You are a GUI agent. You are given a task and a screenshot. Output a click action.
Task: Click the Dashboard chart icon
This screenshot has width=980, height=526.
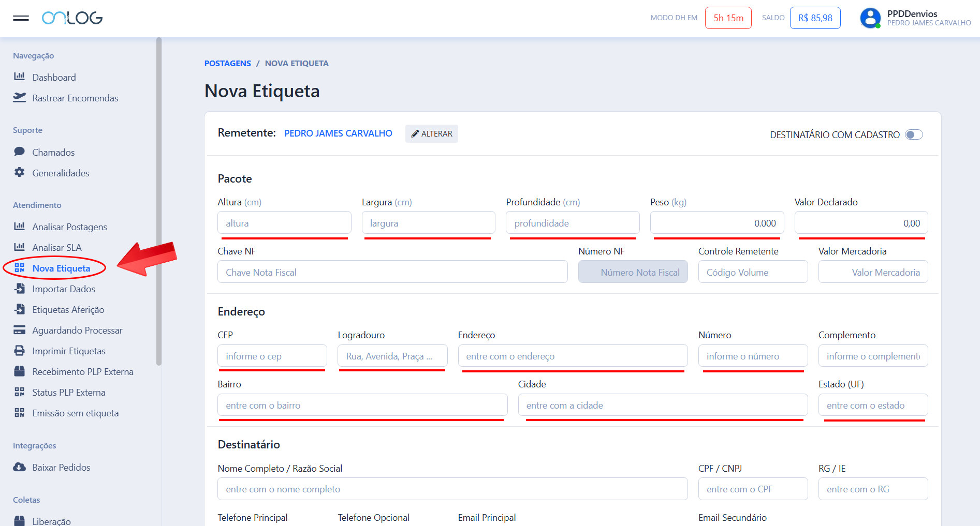19,77
